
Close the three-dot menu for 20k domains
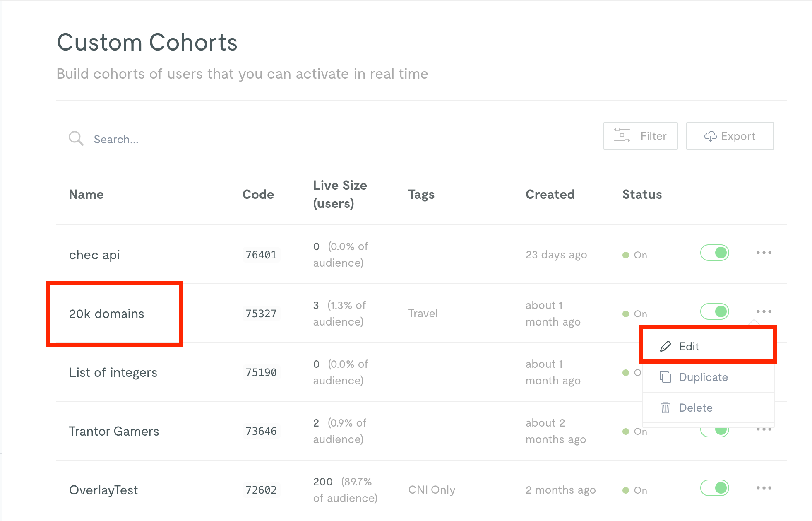point(764,311)
